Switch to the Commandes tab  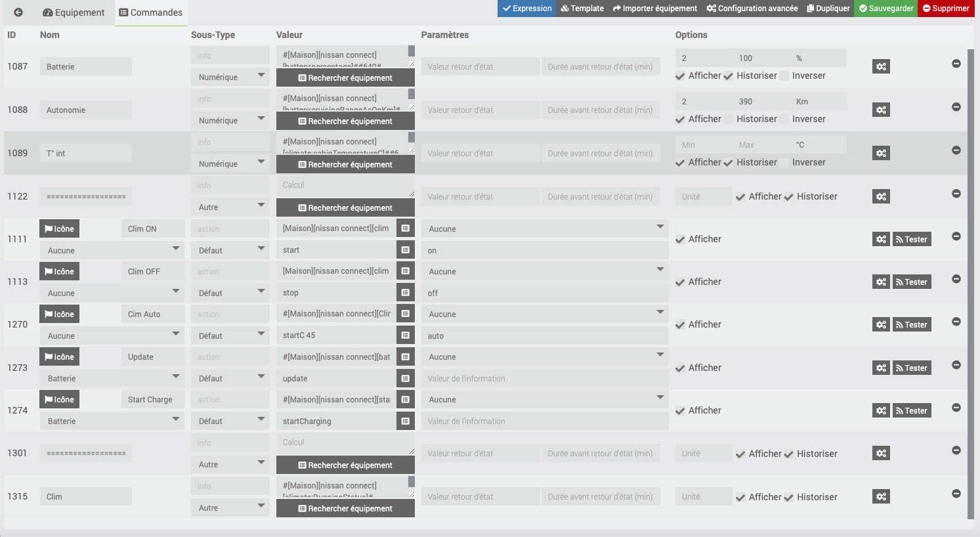point(151,12)
